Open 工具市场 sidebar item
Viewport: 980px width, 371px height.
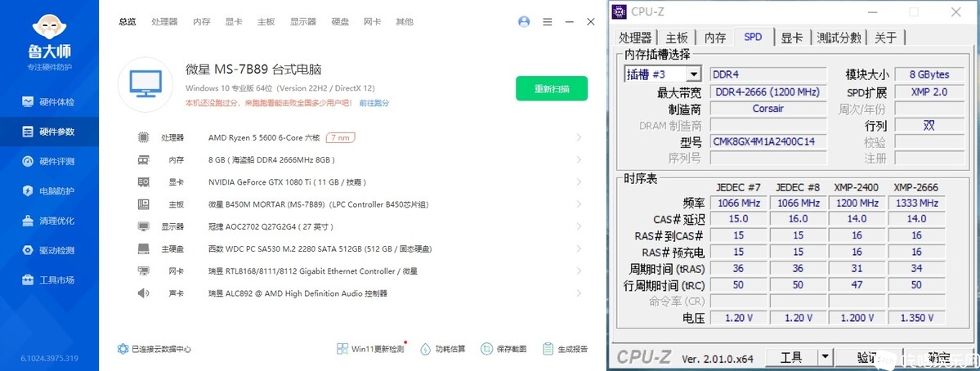[49, 279]
